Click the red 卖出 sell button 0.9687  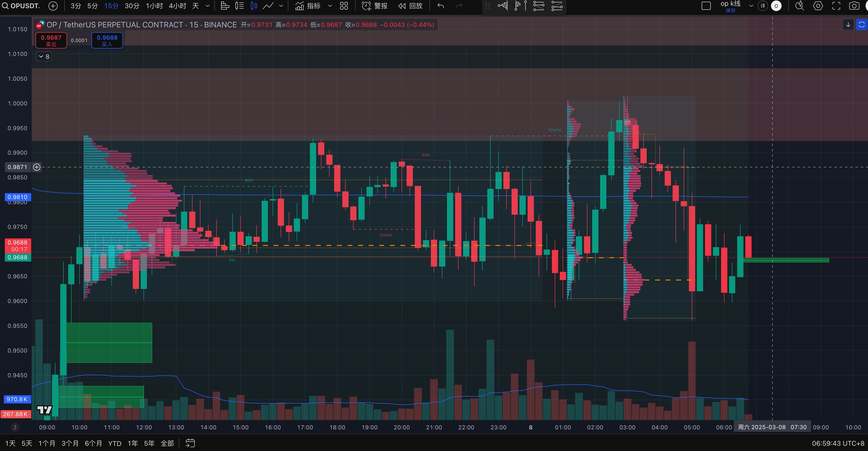tap(51, 40)
